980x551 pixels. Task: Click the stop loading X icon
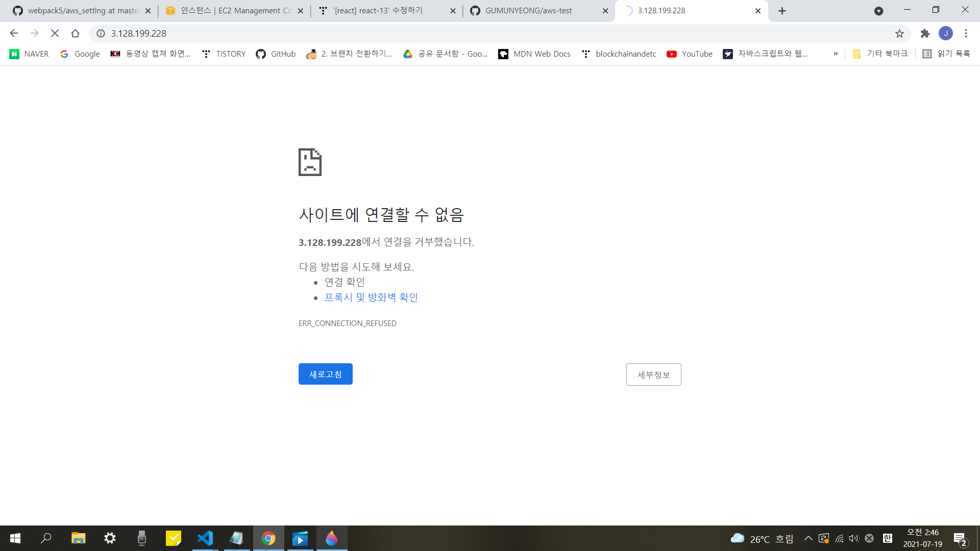click(x=55, y=33)
